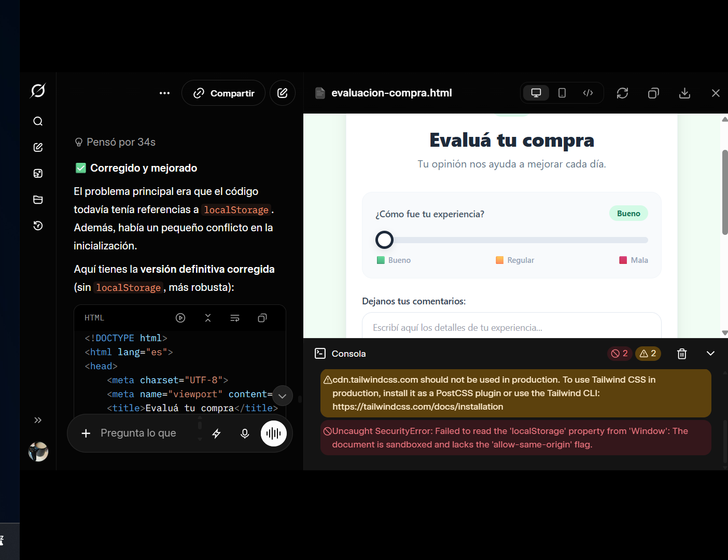Screen dimensions: 728x560
Task: Open the Grok logo home
Action: (38, 91)
